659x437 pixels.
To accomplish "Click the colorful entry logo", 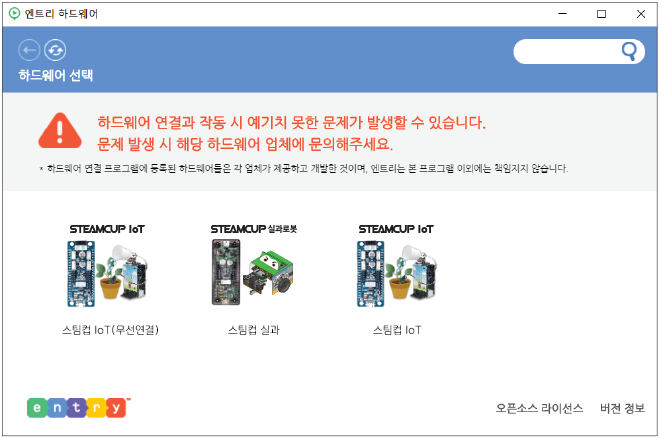I will (x=78, y=407).
